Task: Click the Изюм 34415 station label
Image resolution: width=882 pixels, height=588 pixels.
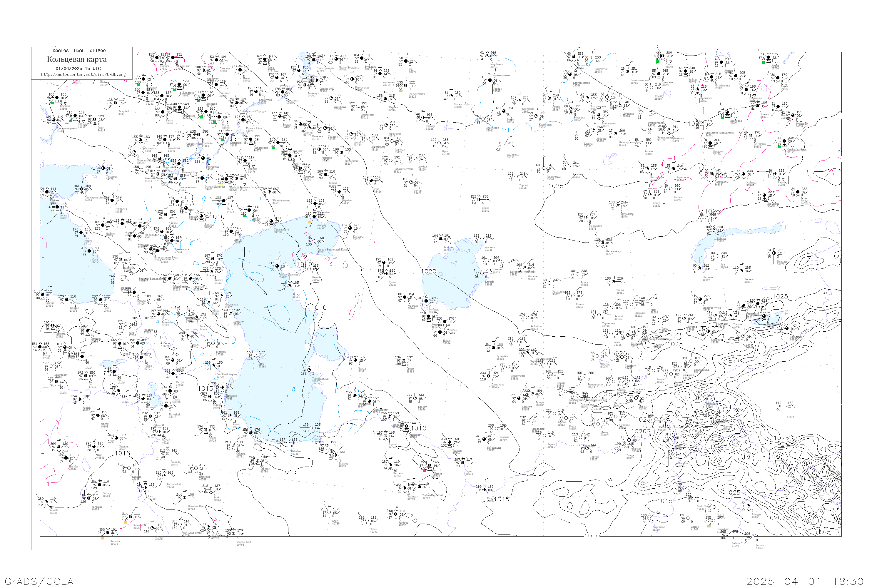Action: pos(101,129)
